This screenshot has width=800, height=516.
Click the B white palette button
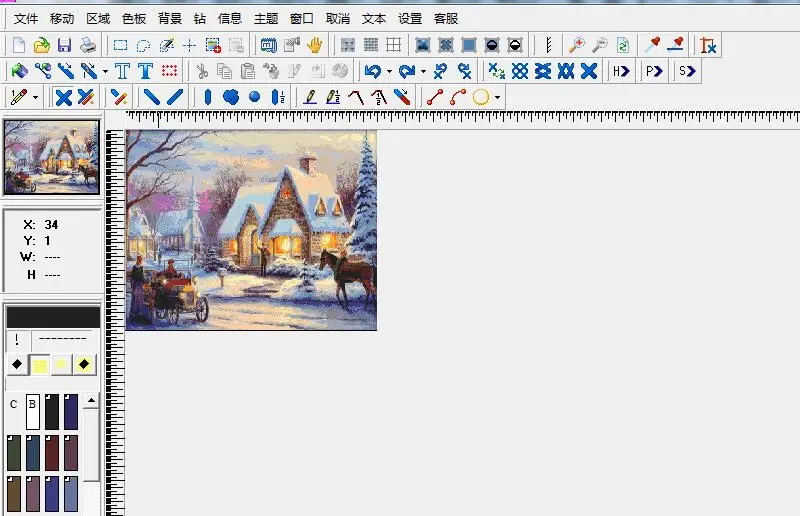click(x=33, y=411)
